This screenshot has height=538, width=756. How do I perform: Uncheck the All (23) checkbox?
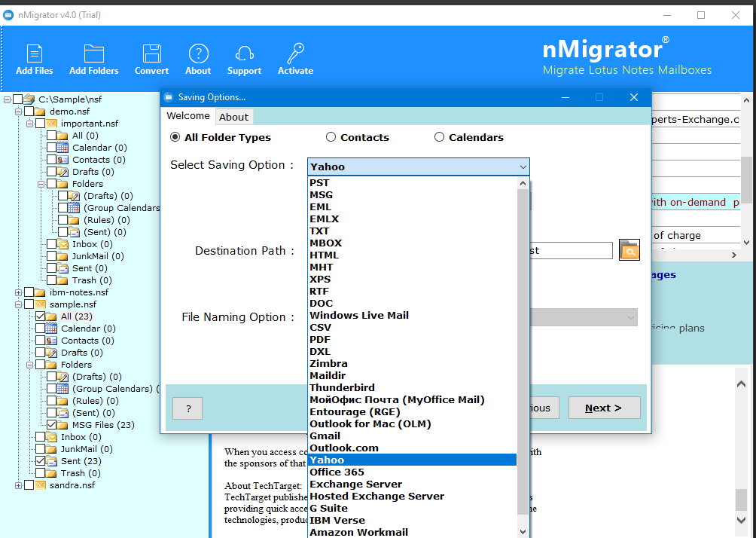[x=41, y=316]
